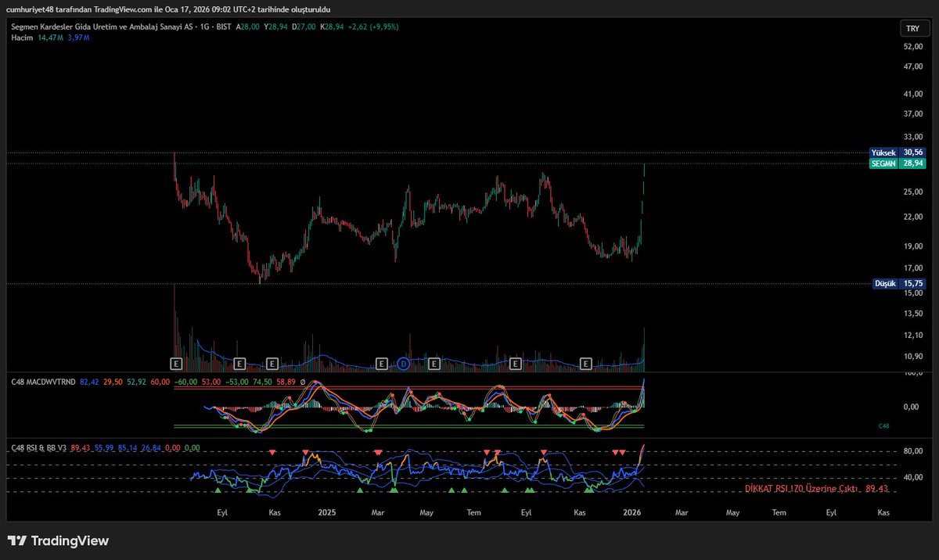
Task: Select the E earnings marker left of D marker
Action: click(x=381, y=364)
